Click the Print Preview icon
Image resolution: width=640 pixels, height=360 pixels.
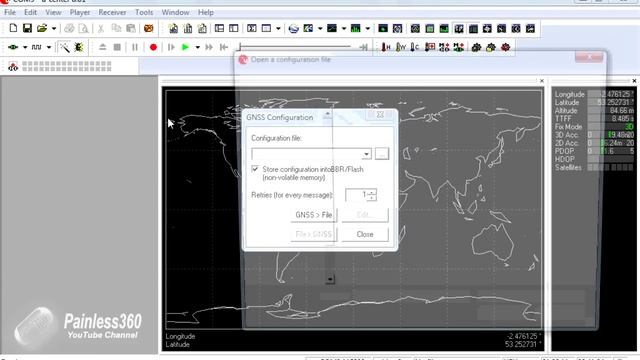(x=83, y=28)
